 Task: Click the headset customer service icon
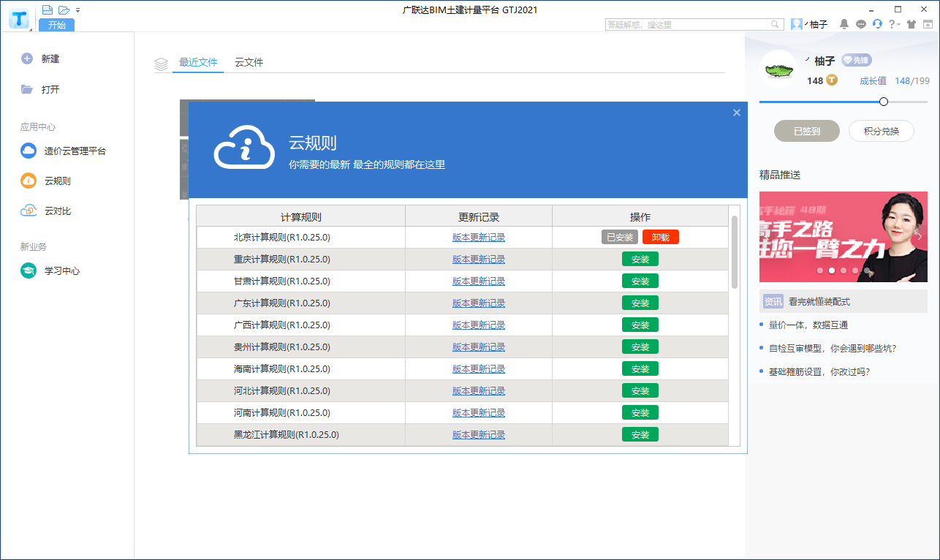point(877,24)
